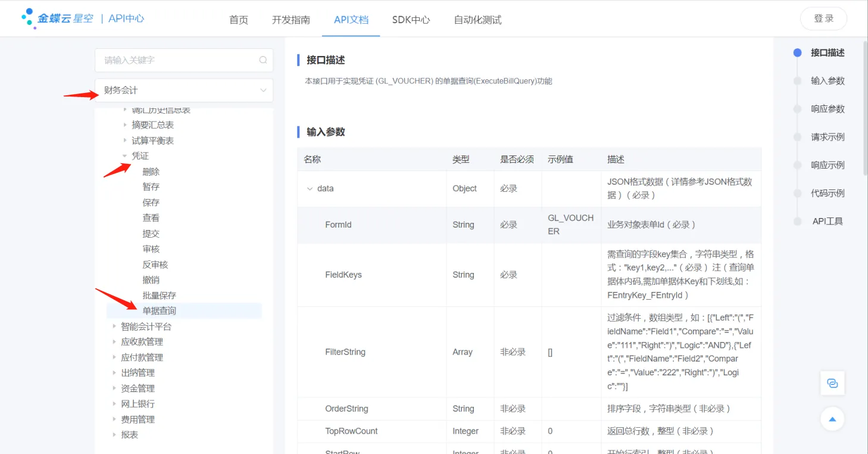Click the 接口描述 anchor dot
The width and height of the screenshot is (868, 454).
(x=797, y=52)
